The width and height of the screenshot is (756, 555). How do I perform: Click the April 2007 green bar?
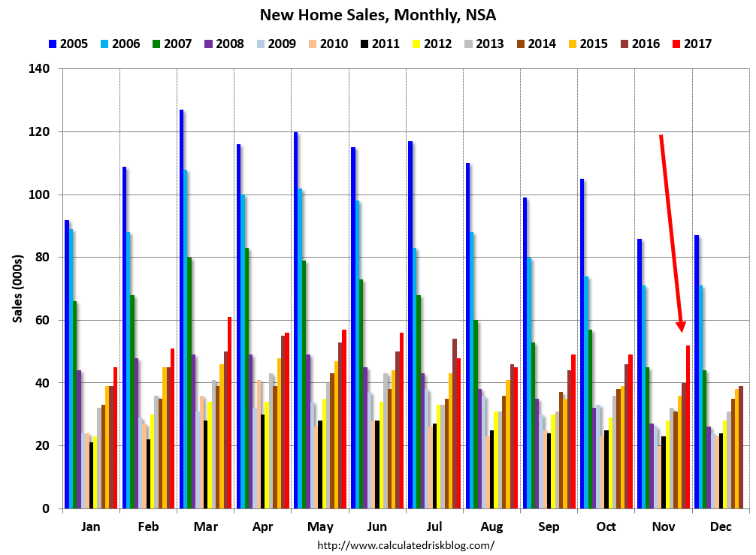coord(247,379)
